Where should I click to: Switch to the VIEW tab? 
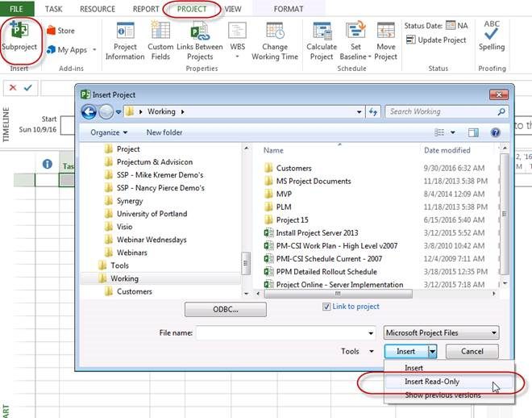pos(233,9)
